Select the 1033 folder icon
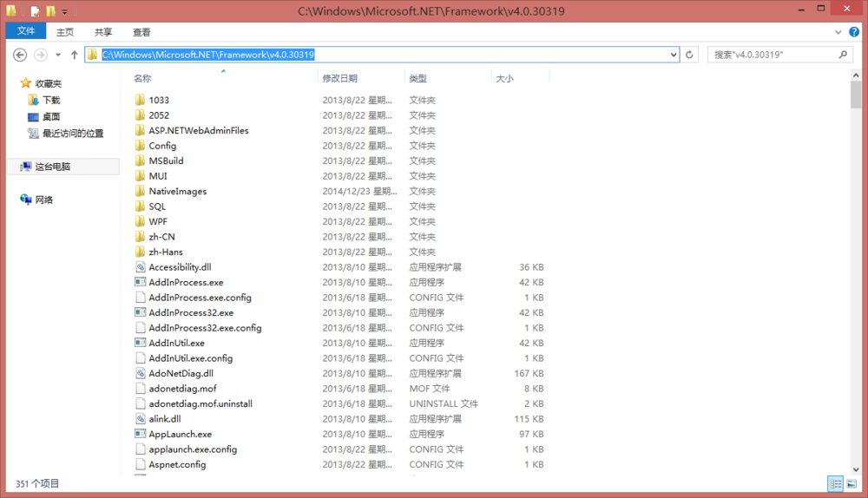Viewport: 868px width, 498px height. point(140,100)
